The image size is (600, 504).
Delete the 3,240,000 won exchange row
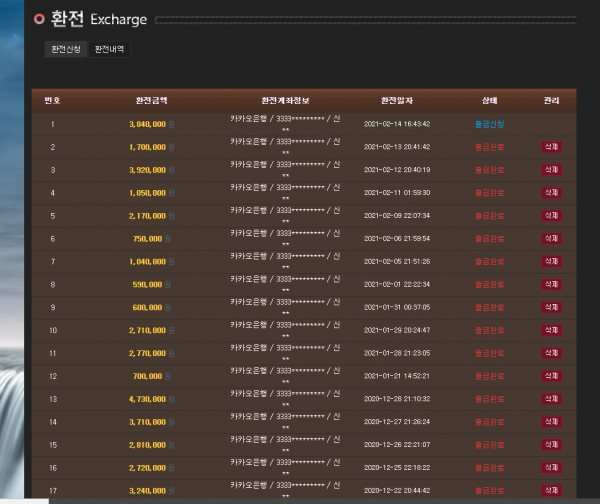click(551, 491)
